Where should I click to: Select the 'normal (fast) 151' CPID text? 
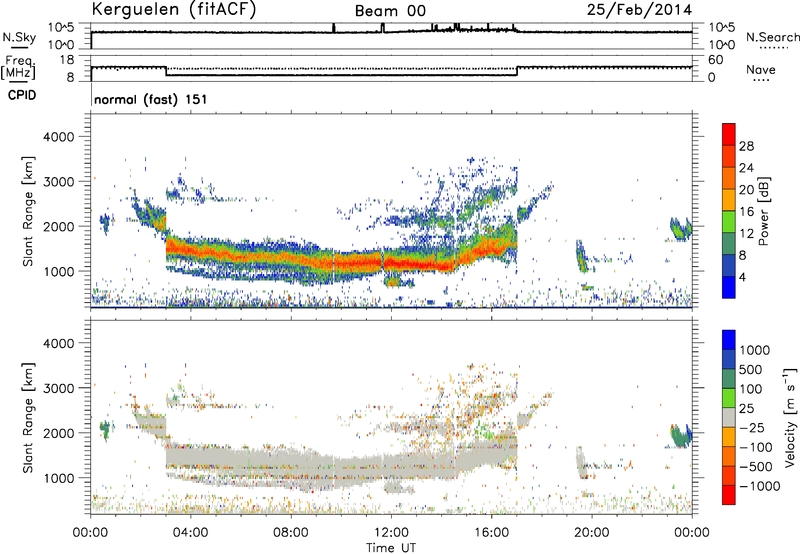[x=151, y=99]
